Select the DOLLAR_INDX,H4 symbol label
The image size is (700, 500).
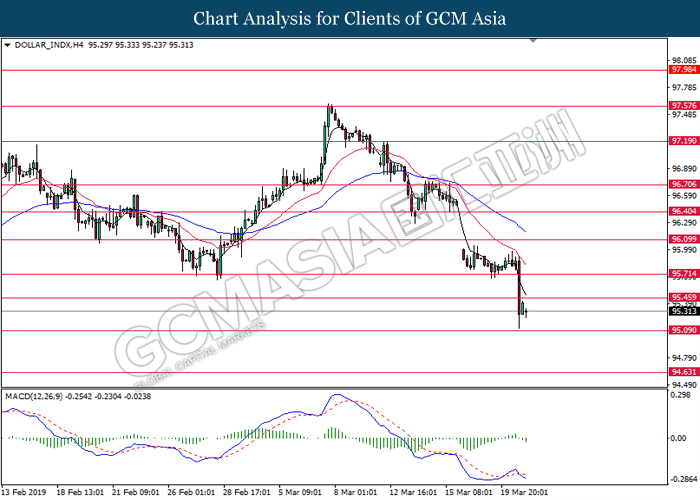pyautogui.click(x=49, y=45)
